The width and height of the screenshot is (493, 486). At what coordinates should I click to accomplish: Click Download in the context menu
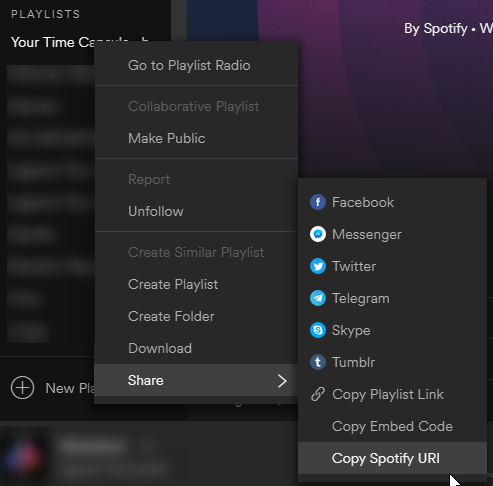[196, 348]
